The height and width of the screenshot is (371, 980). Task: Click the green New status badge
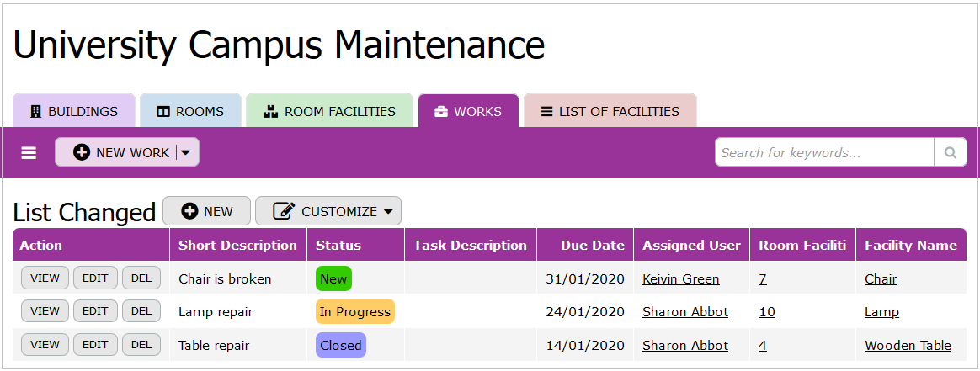coord(333,278)
